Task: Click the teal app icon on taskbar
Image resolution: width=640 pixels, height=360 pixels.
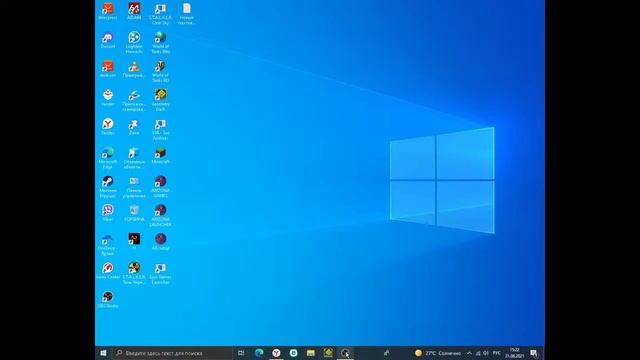Action: point(293,353)
